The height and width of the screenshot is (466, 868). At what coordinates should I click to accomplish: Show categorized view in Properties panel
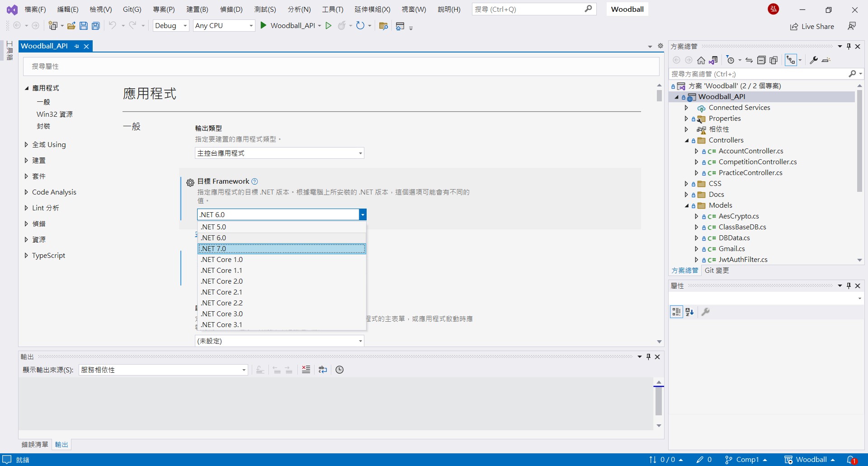tap(676, 312)
